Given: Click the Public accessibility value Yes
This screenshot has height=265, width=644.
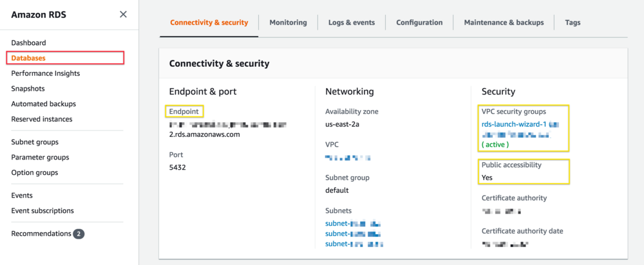Looking at the screenshot, I should tap(487, 178).
